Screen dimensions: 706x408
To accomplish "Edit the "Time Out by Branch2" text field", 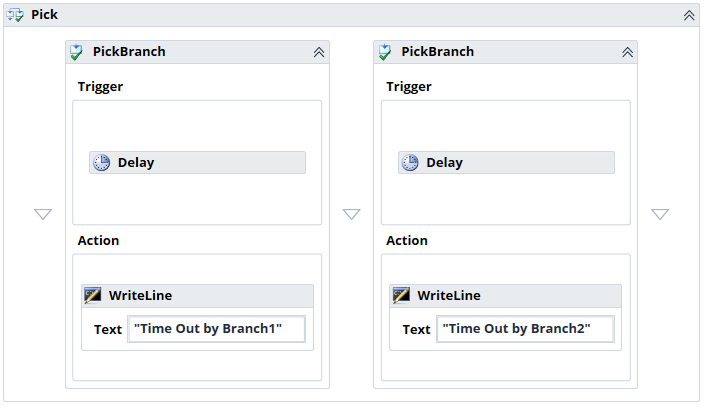I will 525,329.
